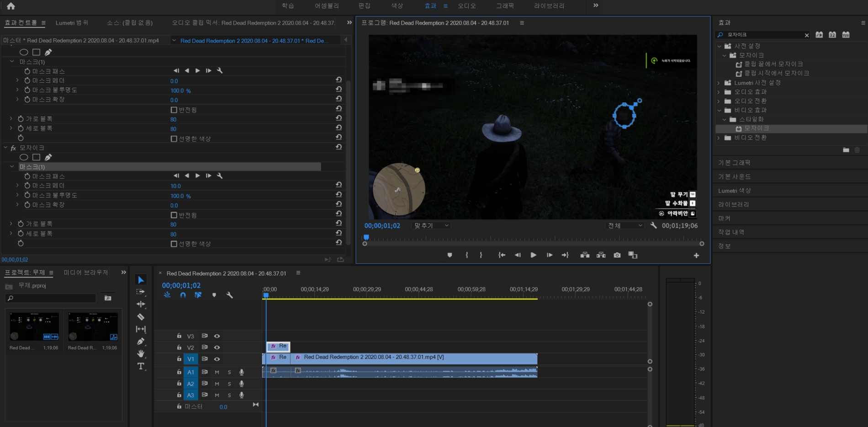Collapse the Mosaic fx effect
This screenshot has width=868, height=427.
5,148
